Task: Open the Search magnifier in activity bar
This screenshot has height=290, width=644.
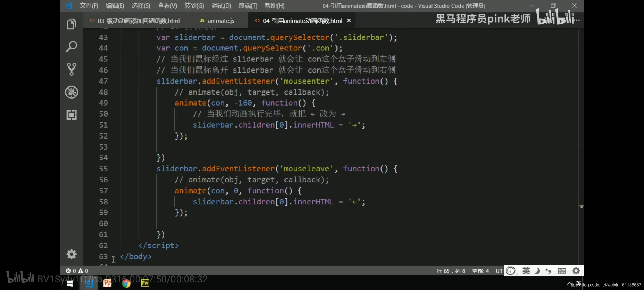Action: pyautogui.click(x=71, y=47)
